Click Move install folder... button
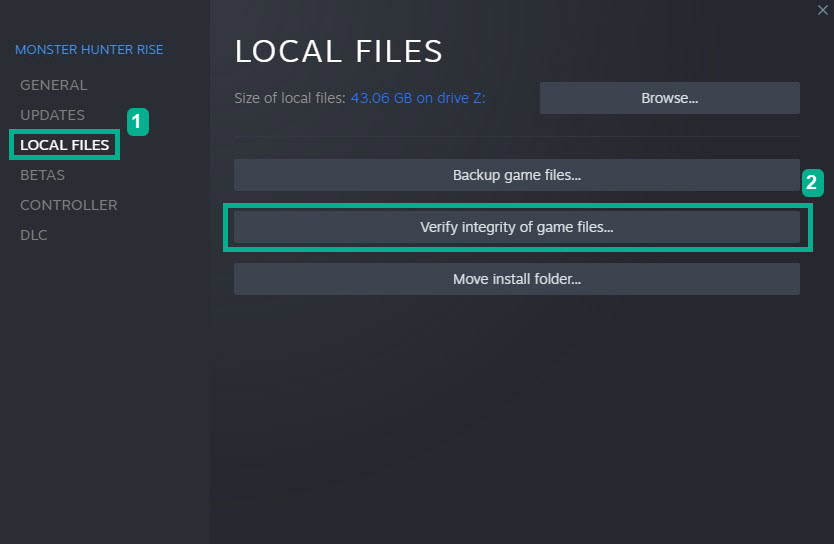Screen dimensions: 834x544 click(x=516, y=279)
